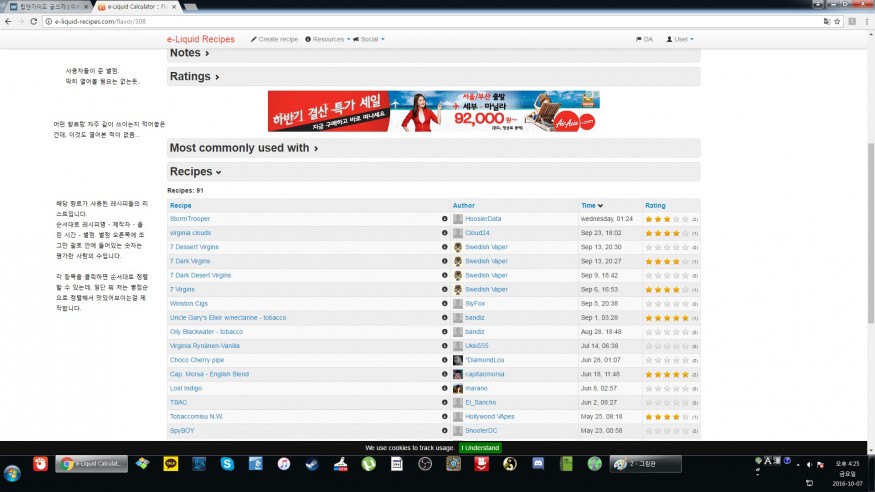
Task: Open Chrome menu with three dots
Action: 867,21
